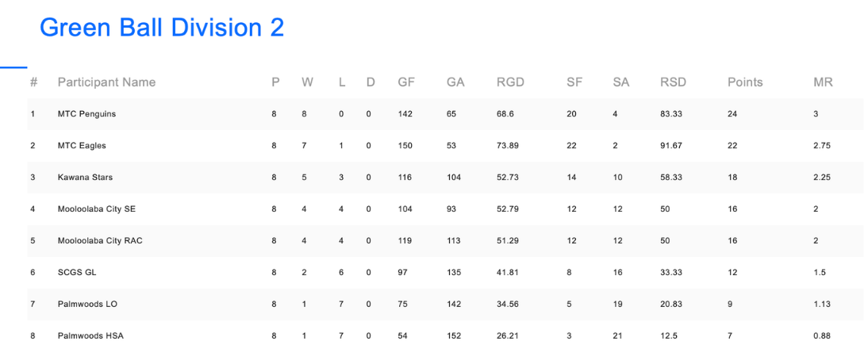Screen dimensions: 868x360
Task: Open Mooloolaba City RAC team
Action: point(100,240)
